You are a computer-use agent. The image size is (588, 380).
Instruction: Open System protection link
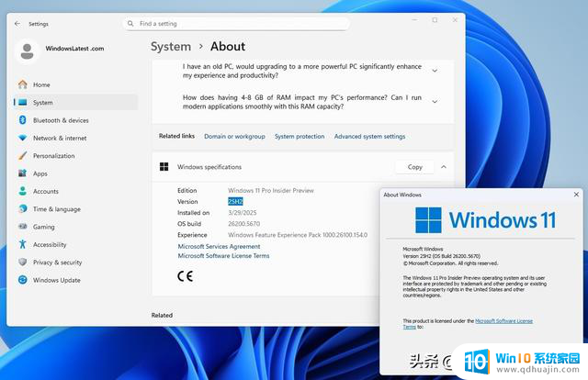pos(300,137)
